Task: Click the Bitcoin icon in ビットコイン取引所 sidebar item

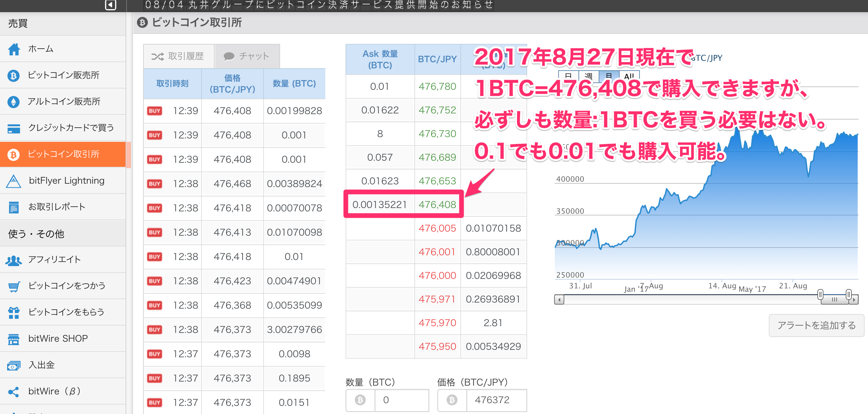Action: click(13, 154)
